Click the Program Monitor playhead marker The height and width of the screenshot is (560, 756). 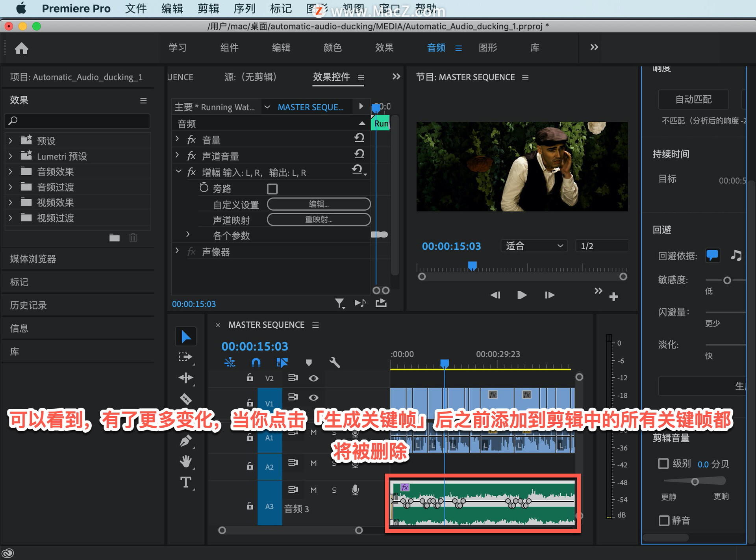click(472, 266)
